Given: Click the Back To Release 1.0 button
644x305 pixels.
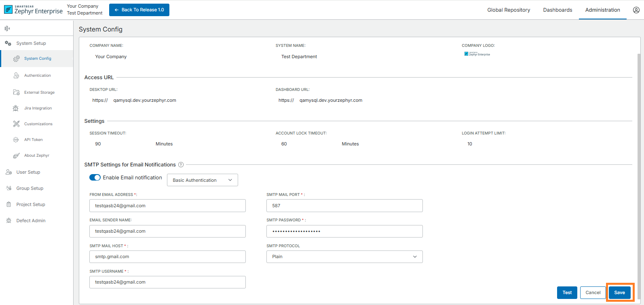Looking at the screenshot, I should [x=139, y=10].
